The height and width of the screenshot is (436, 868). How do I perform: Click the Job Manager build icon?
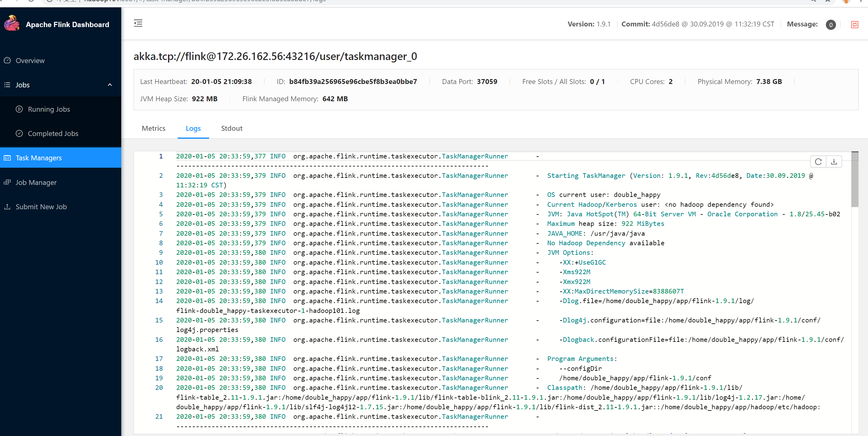[7, 182]
